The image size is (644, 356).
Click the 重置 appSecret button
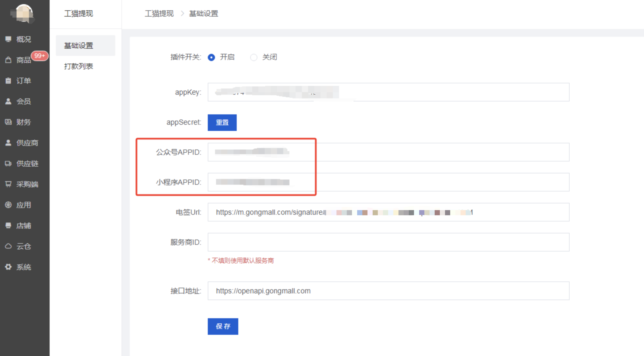(222, 122)
